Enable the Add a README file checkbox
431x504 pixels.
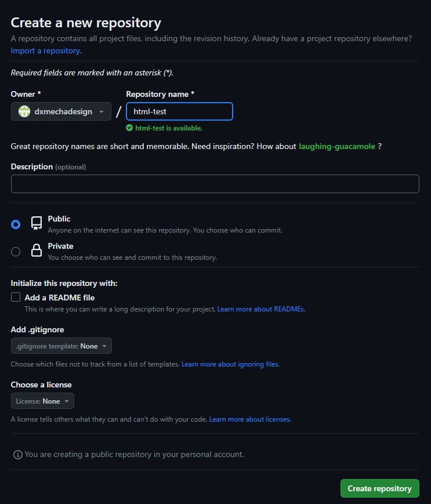pos(16,297)
